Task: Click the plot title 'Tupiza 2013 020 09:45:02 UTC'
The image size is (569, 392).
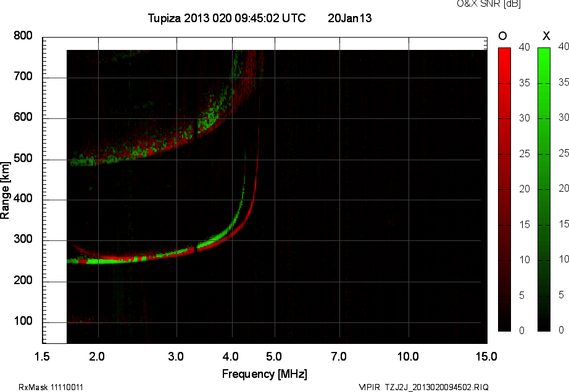Action: (227, 18)
